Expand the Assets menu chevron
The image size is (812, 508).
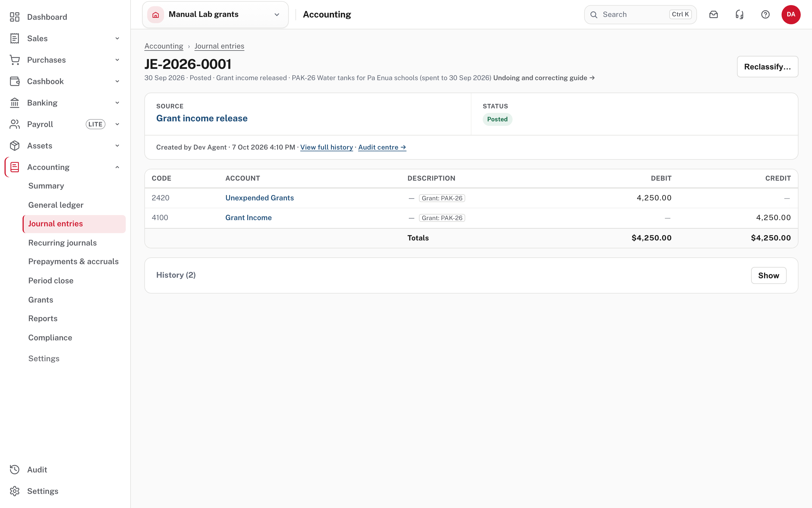pyautogui.click(x=117, y=146)
